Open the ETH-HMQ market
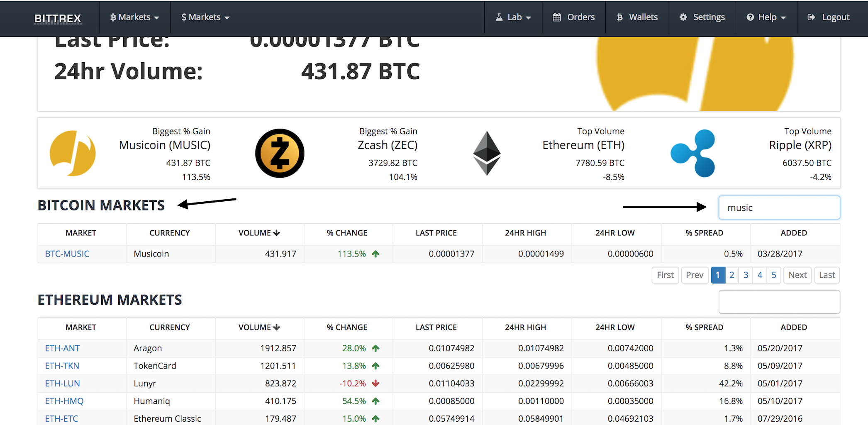The image size is (868, 425). pos(64,401)
